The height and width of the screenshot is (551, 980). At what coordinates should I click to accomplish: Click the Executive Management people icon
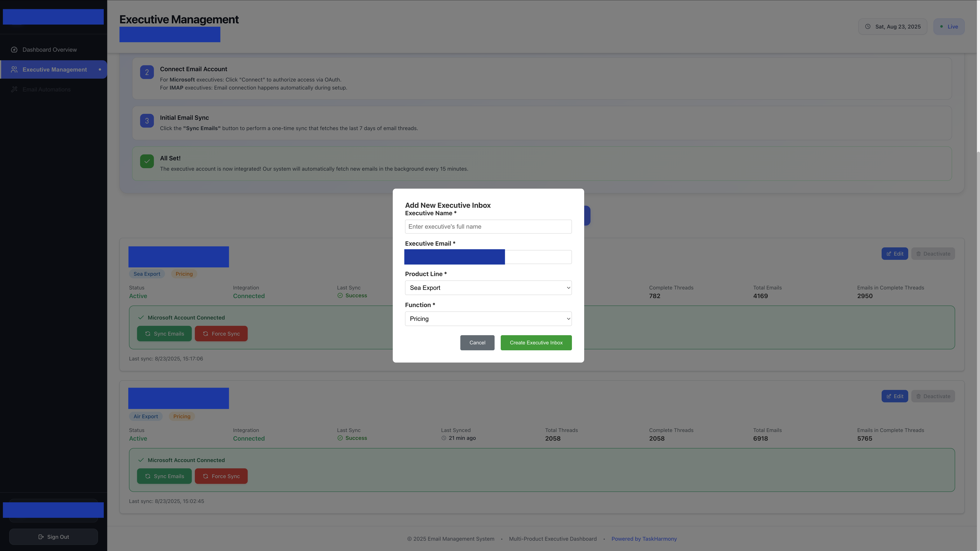(x=14, y=70)
